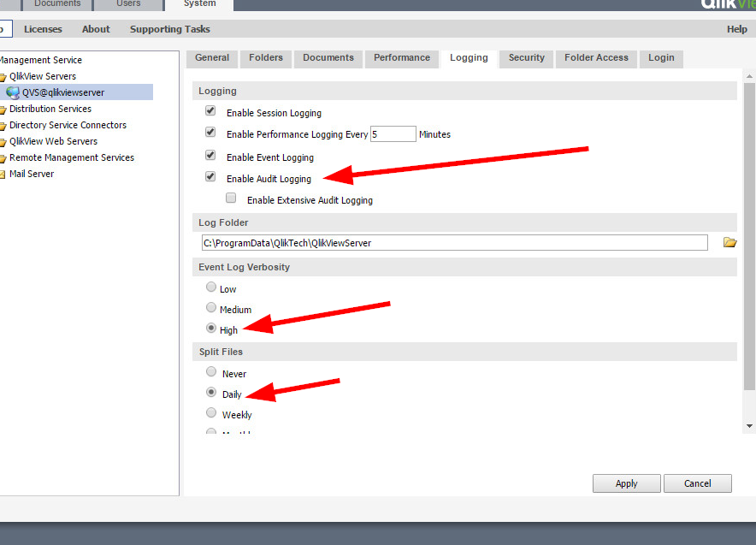The image size is (756, 545).
Task: Switch to the Performance tab
Action: pos(402,58)
